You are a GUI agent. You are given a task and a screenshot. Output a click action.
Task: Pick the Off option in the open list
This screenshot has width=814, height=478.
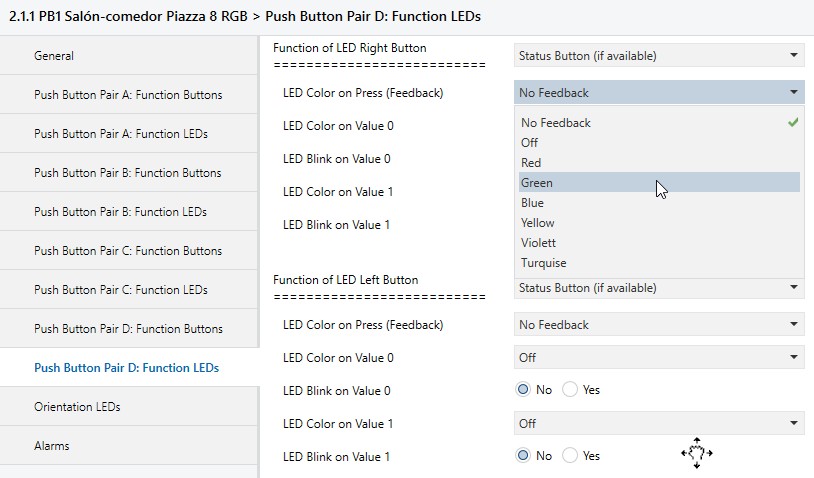(530, 143)
